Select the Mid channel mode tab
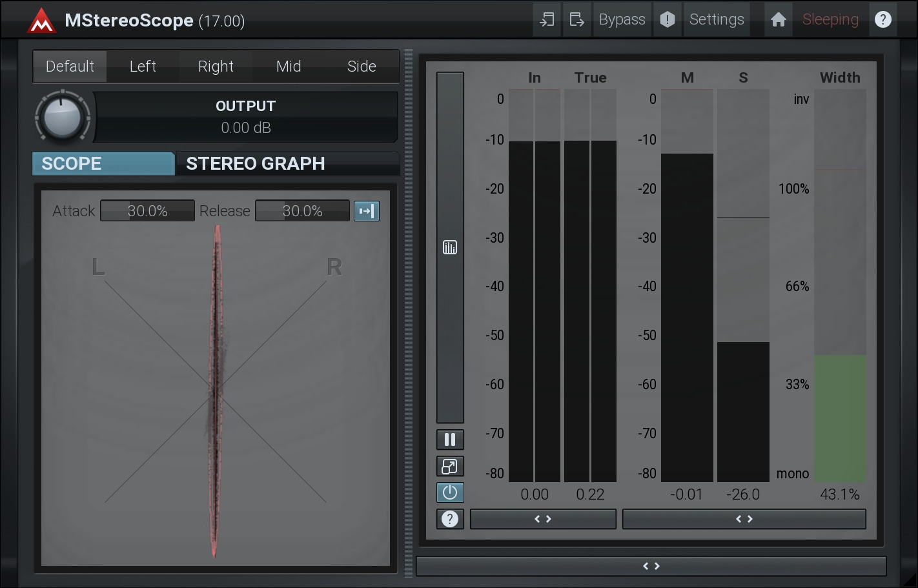Image resolution: width=918 pixels, height=588 pixels. coord(289,66)
